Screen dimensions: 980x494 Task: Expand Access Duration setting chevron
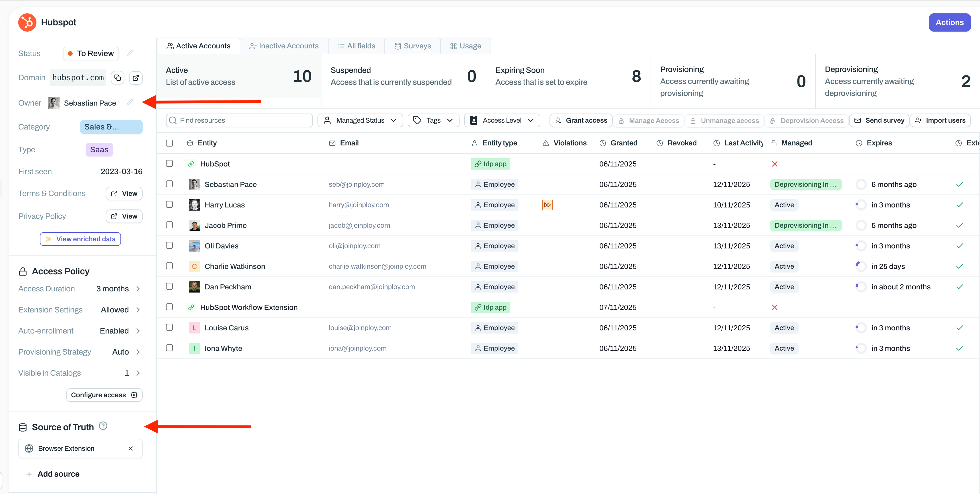click(x=138, y=289)
